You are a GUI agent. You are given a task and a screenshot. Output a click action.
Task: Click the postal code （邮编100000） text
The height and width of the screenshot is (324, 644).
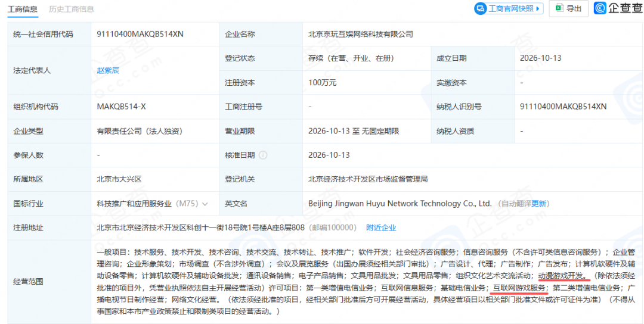click(332, 228)
